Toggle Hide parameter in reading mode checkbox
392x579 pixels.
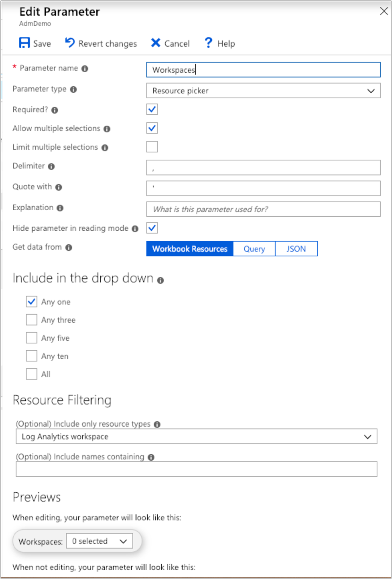(x=152, y=228)
